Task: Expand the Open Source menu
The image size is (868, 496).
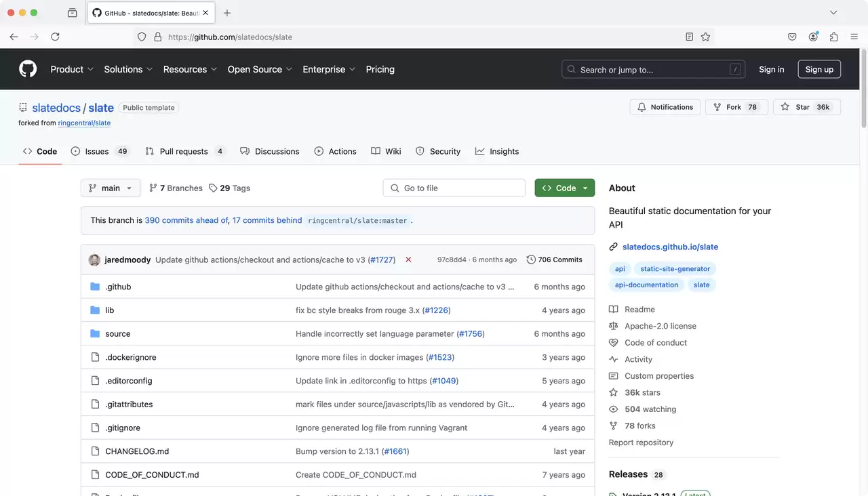Action: 260,69
